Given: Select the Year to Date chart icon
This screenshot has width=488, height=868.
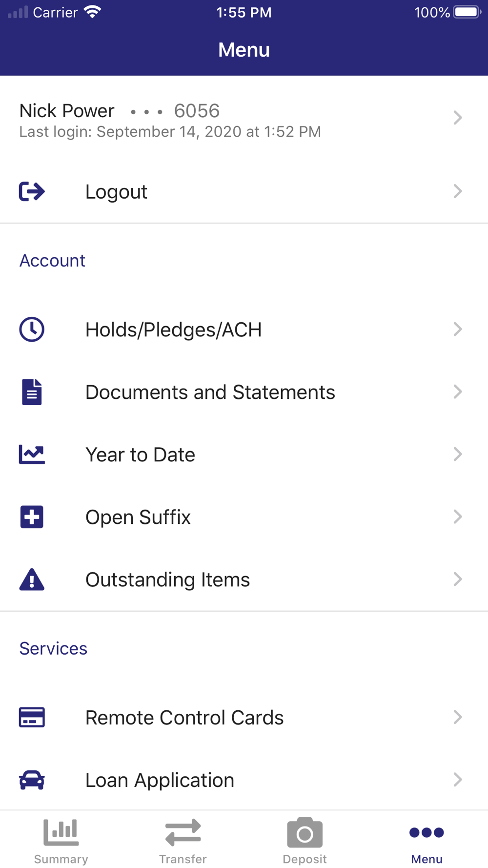Looking at the screenshot, I should coord(32,455).
